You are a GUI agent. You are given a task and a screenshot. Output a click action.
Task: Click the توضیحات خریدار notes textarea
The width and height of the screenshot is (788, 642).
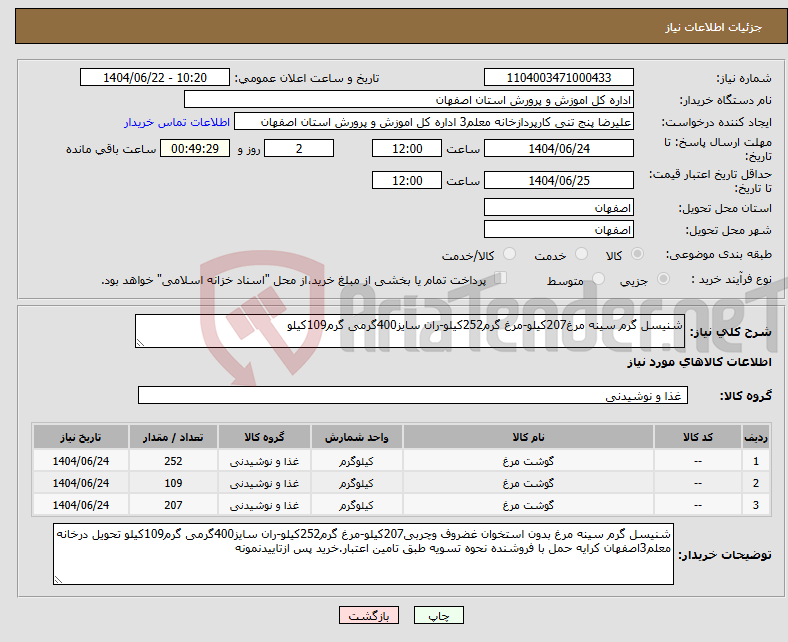(363, 554)
